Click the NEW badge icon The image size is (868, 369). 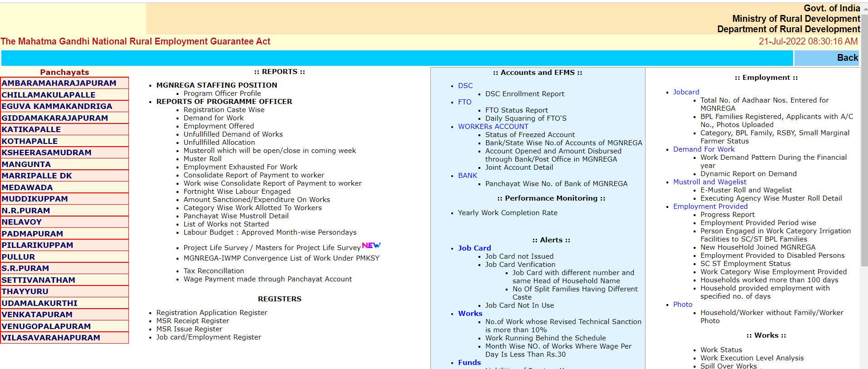[371, 245]
